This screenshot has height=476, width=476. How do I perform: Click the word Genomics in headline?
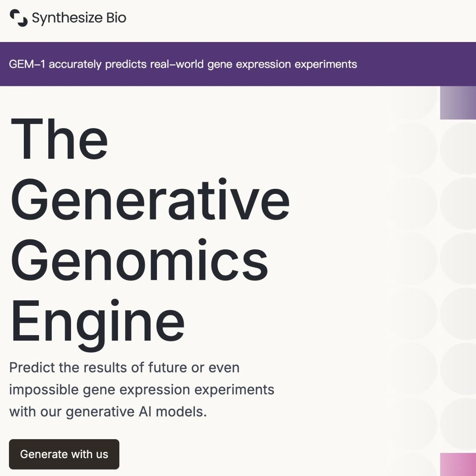coord(139,259)
